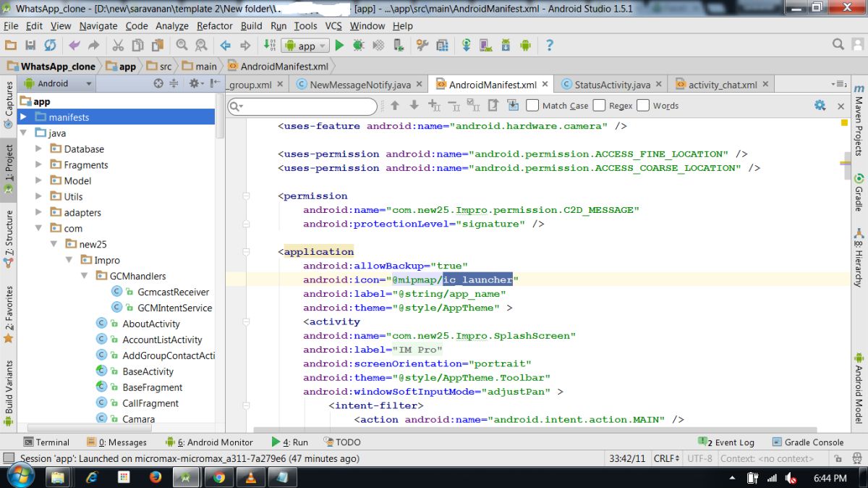This screenshot has height=488, width=868.
Task: Open the AVD Manager icon
Action: coord(487,45)
